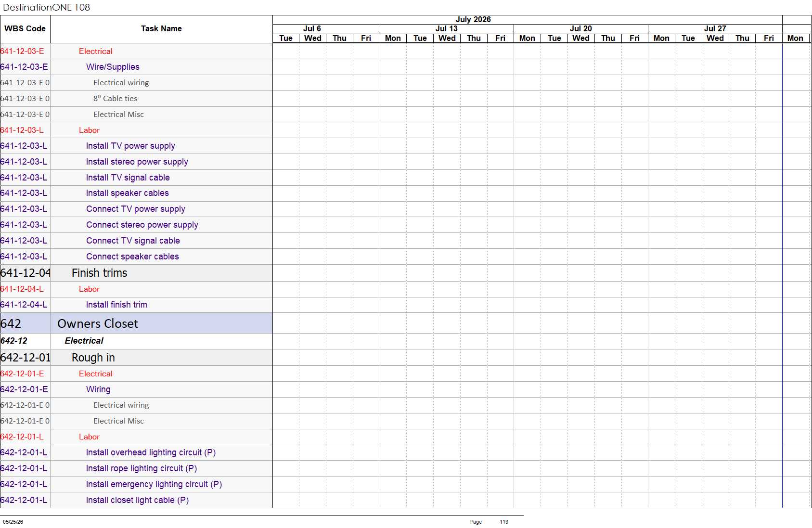Select Install overhead lighting circuit (P)
812x528 pixels.
136,452
